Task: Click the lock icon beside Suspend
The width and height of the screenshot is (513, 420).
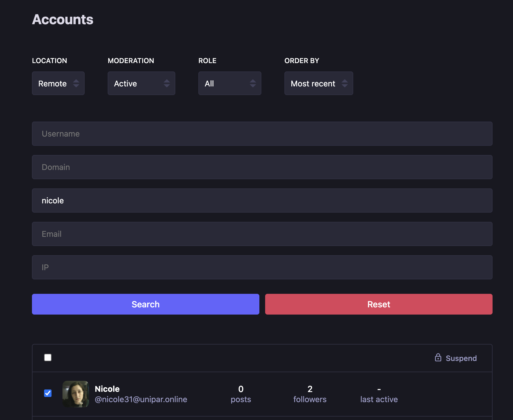Action: tap(438, 357)
